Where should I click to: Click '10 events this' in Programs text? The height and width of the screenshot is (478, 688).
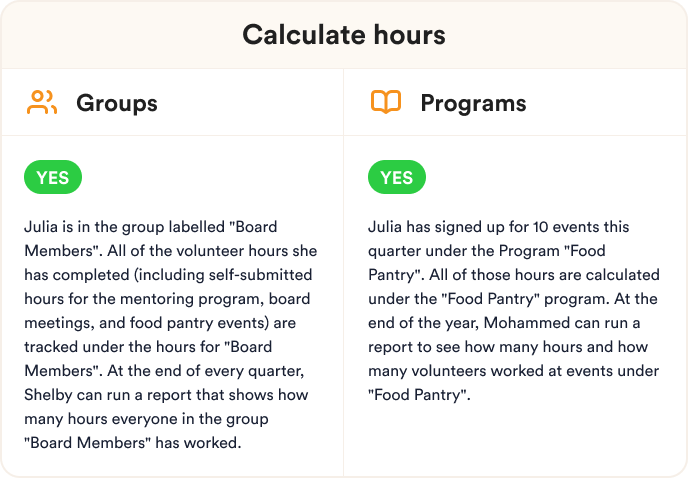pos(581,227)
